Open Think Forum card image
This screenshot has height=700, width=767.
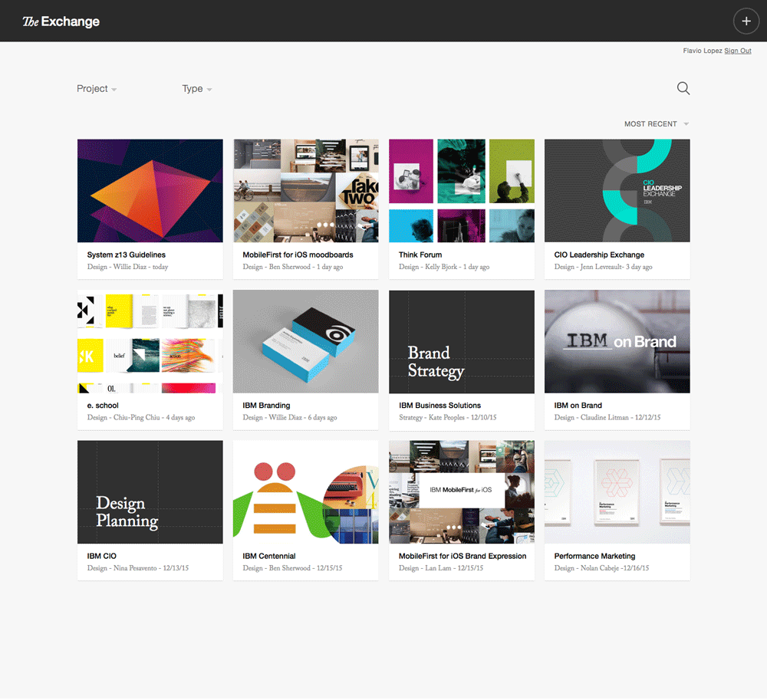pos(461,191)
